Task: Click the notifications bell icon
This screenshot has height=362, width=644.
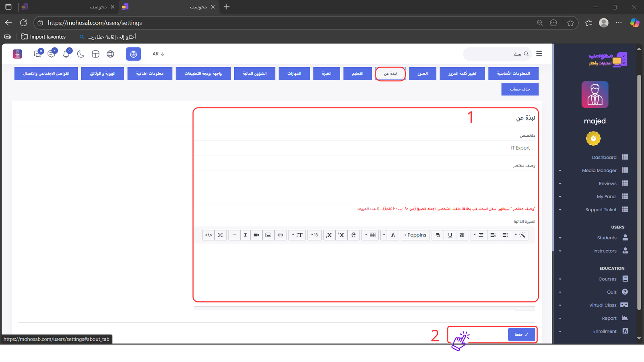Action: (66, 54)
